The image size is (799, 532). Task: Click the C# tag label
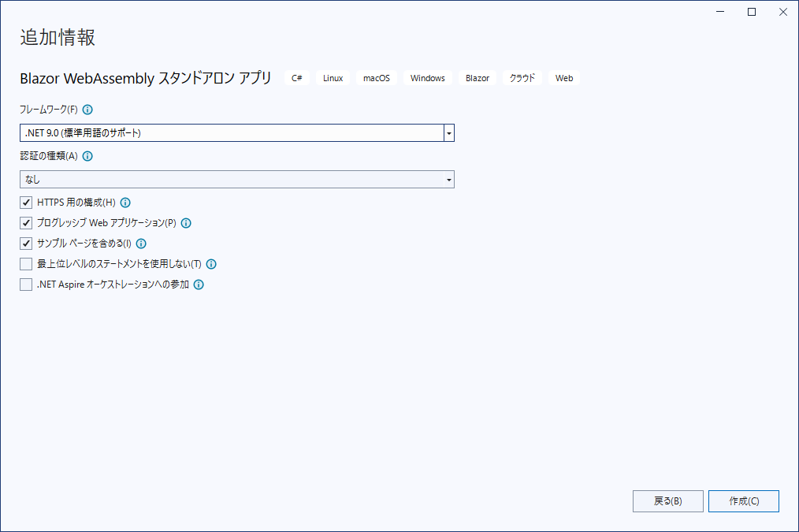click(x=297, y=78)
